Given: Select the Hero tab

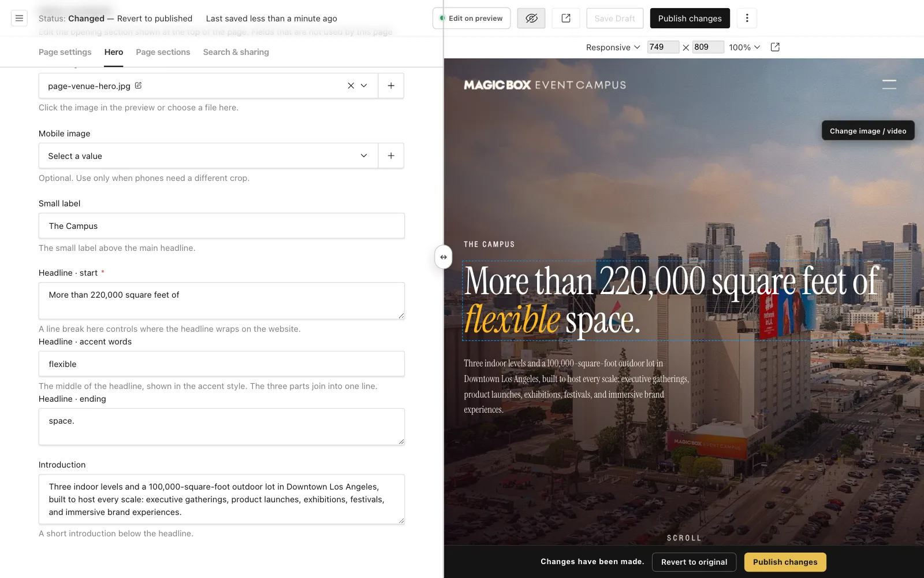Looking at the screenshot, I should coord(114,52).
